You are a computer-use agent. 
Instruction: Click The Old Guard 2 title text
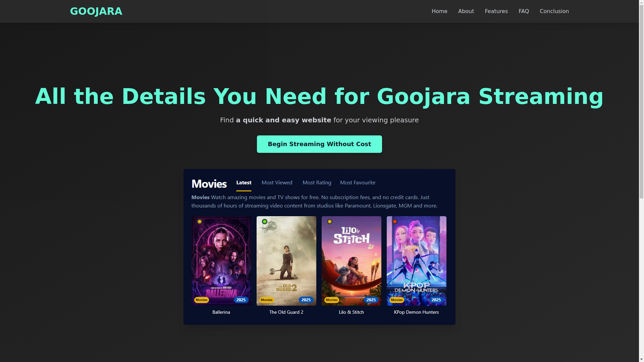click(x=286, y=312)
